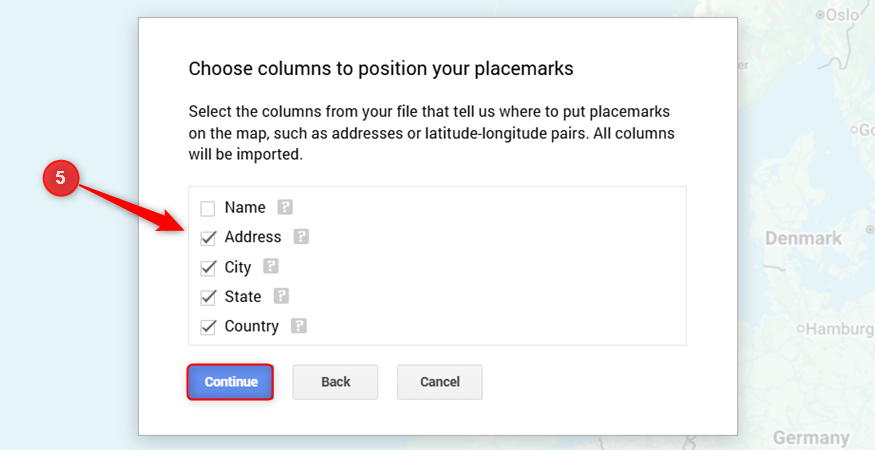Screen dimensions: 875x450
Task: Cancel the import dialog
Action: tap(440, 382)
